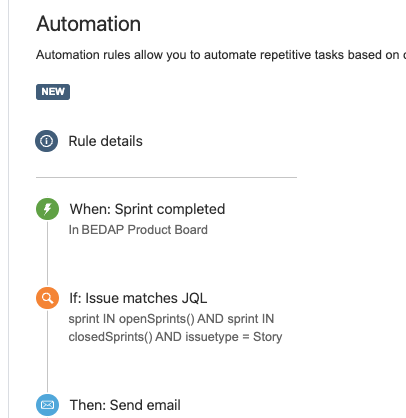This screenshot has width=406, height=418.
Task: Click the orange magnifier condition icon
Action: coord(47,298)
